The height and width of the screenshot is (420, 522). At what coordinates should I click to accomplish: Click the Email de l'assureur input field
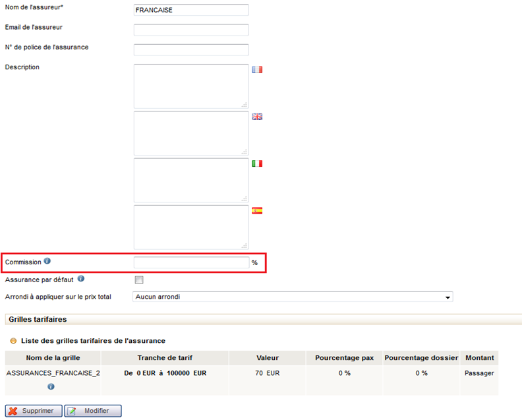pyautogui.click(x=191, y=30)
